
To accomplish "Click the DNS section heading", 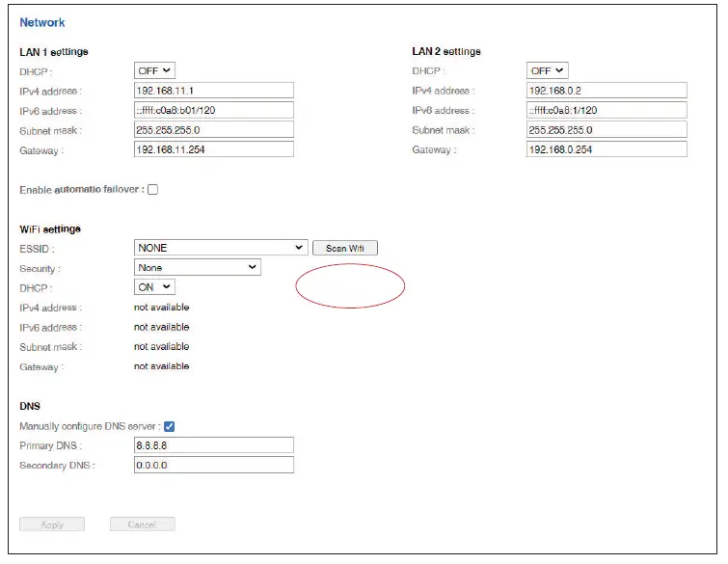I will [x=30, y=406].
